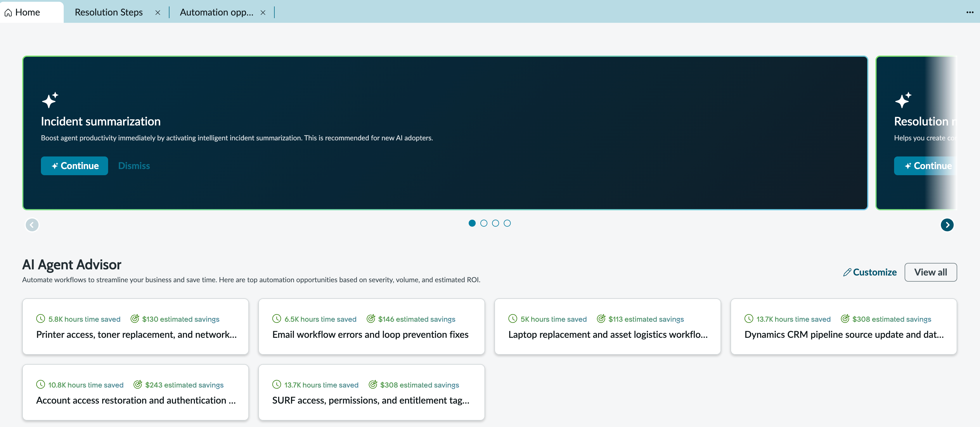The width and height of the screenshot is (980, 427).
Task: Switch to the Automation opp... tab
Action: 217,12
